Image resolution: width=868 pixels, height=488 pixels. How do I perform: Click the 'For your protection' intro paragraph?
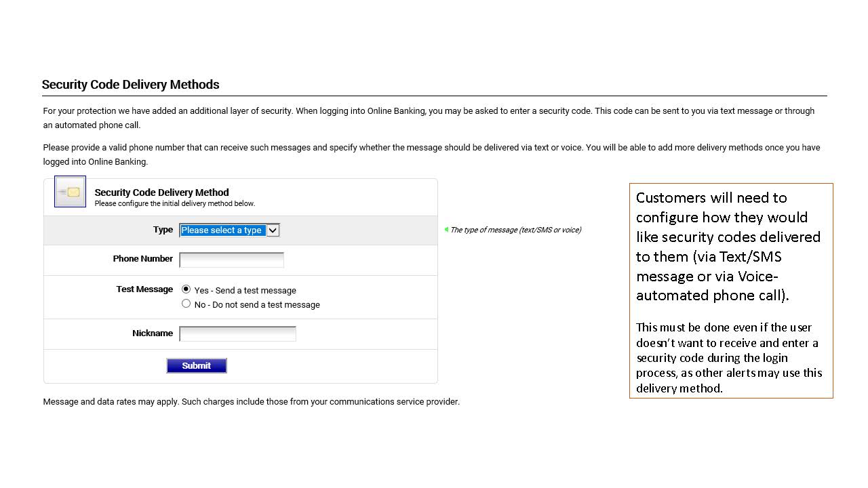pos(429,118)
